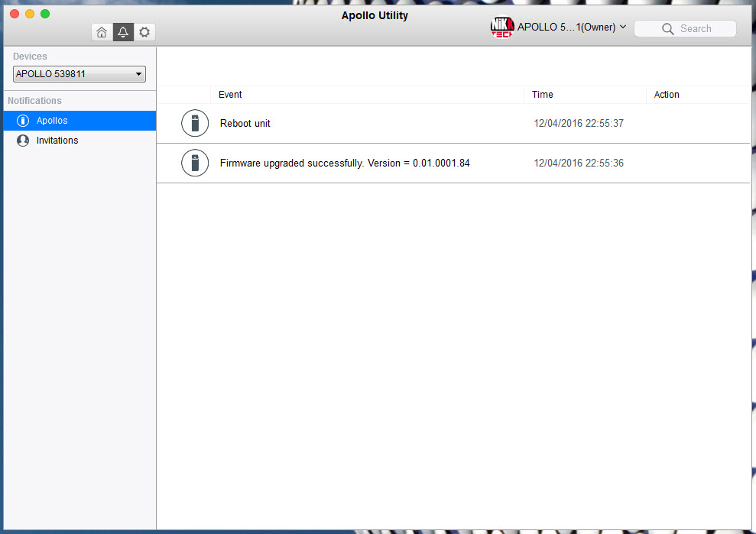756x534 pixels.
Task: Click the device icon beside Firmware upgraded
Action: point(195,163)
